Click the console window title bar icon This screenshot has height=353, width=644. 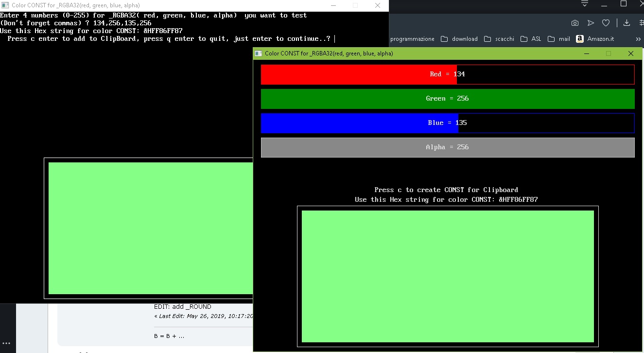5,5
